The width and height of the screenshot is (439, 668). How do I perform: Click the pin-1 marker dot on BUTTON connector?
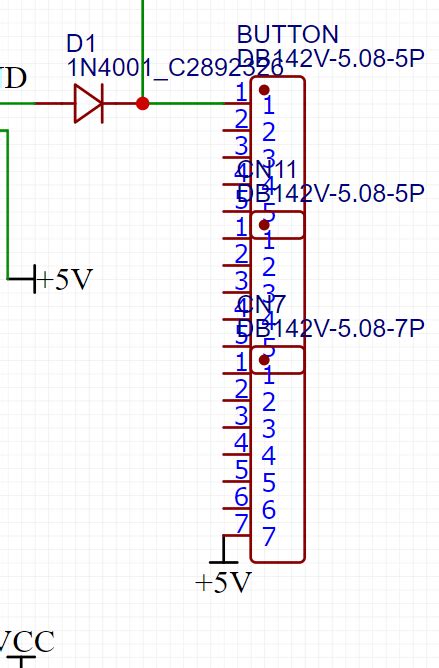pyautogui.click(x=264, y=90)
